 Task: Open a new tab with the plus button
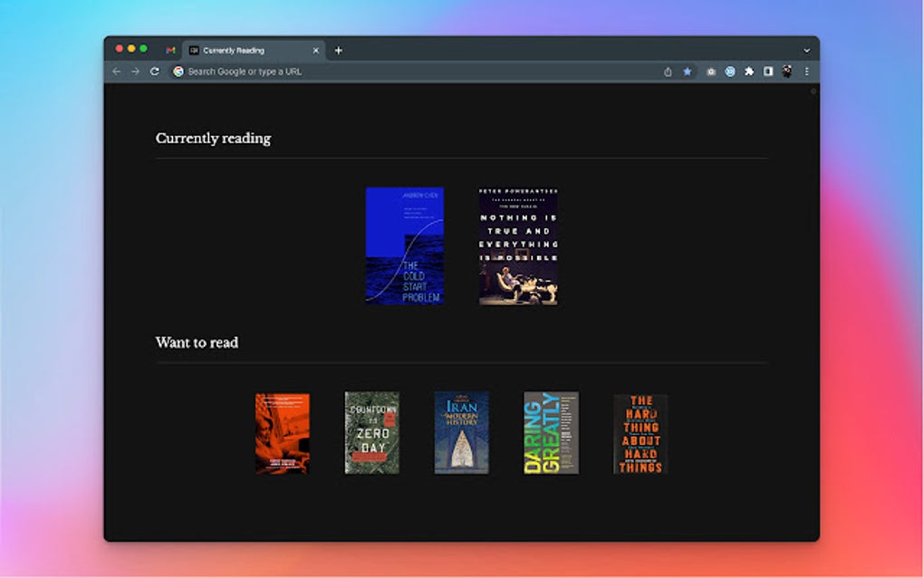338,51
